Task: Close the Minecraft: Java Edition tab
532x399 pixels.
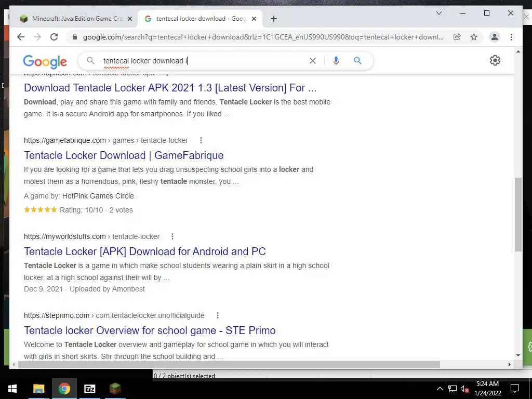Action: (x=129, y=19)
